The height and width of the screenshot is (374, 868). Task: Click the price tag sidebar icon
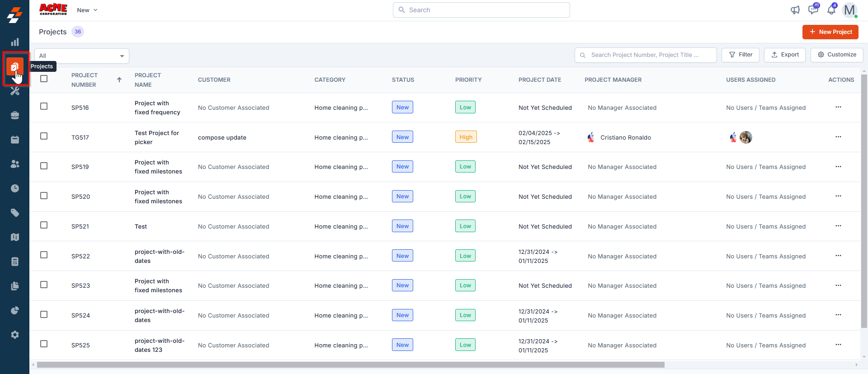coord(15,213)
